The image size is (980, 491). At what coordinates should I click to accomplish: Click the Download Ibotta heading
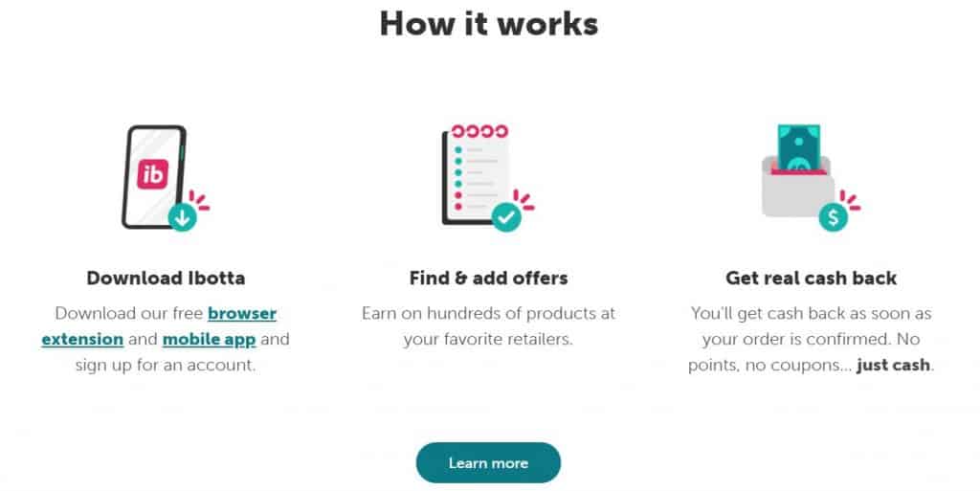[166, 278]
